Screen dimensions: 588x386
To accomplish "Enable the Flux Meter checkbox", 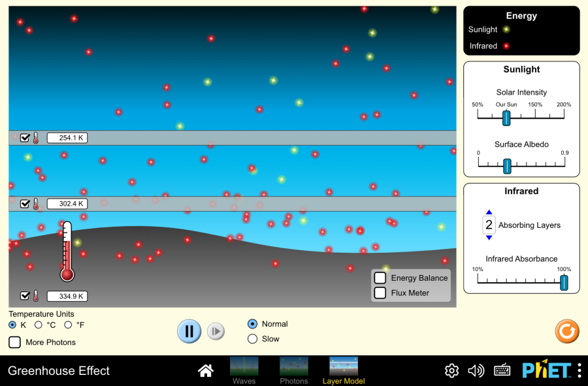I will click(380, 293).
